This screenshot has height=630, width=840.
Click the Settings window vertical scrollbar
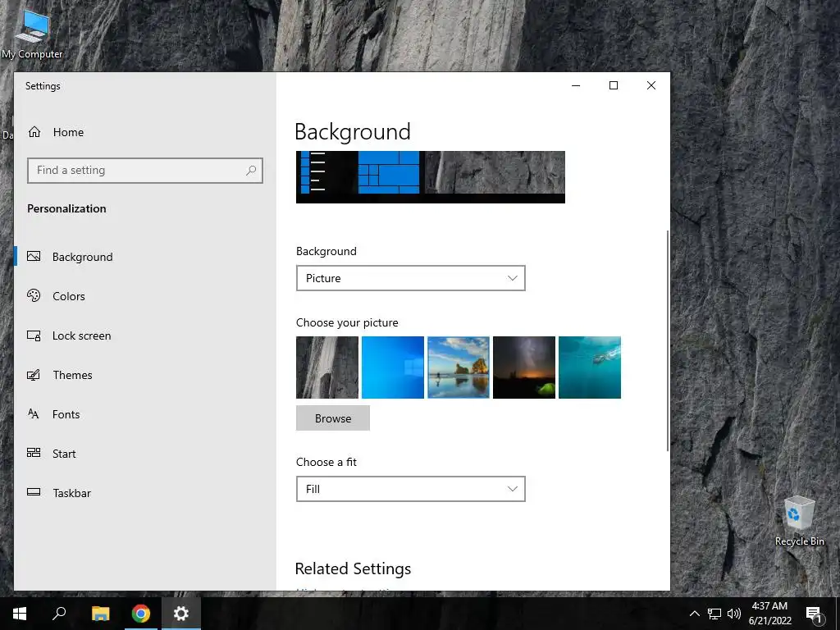pos(668,340)
